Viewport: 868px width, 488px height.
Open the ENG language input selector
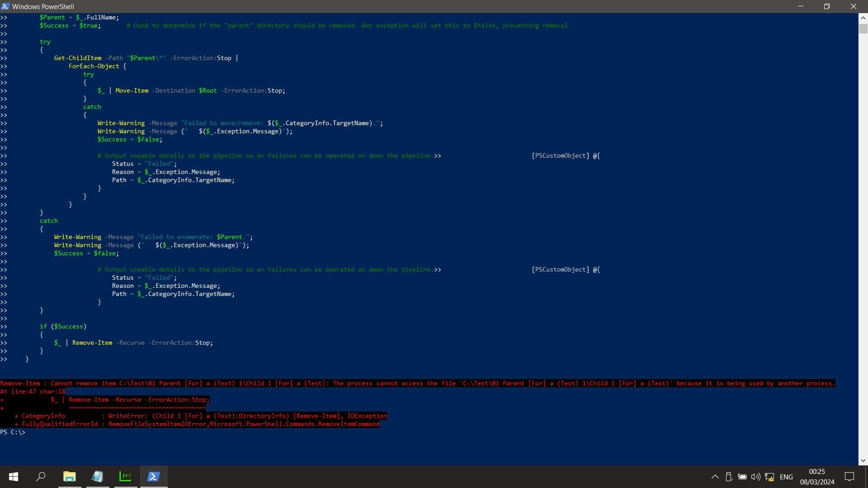(x=786, y=477)
